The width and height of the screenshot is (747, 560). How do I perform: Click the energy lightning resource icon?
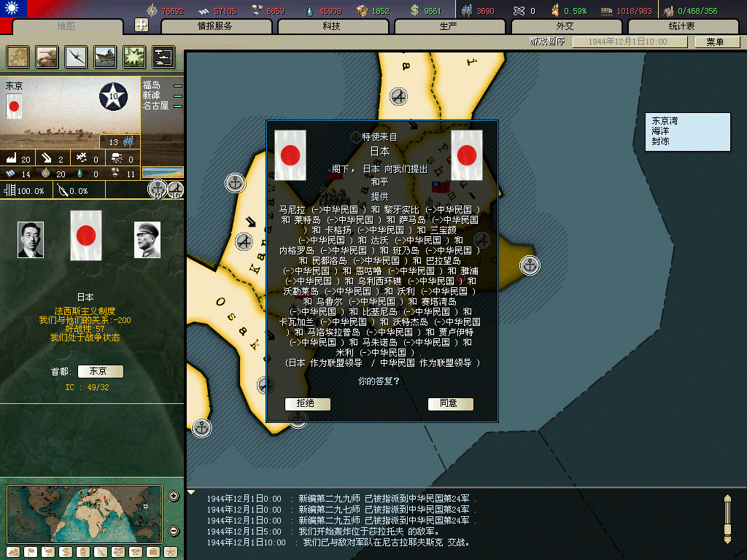(152, 10)
